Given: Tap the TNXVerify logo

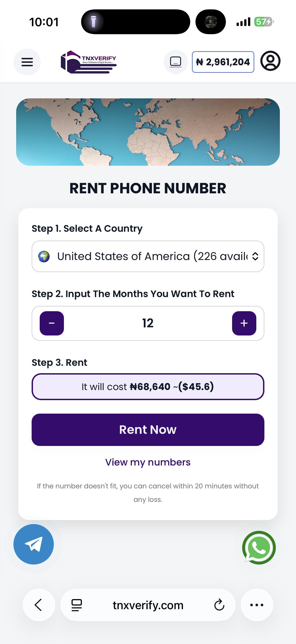Looking at the screenshot, I should (89, 62).
